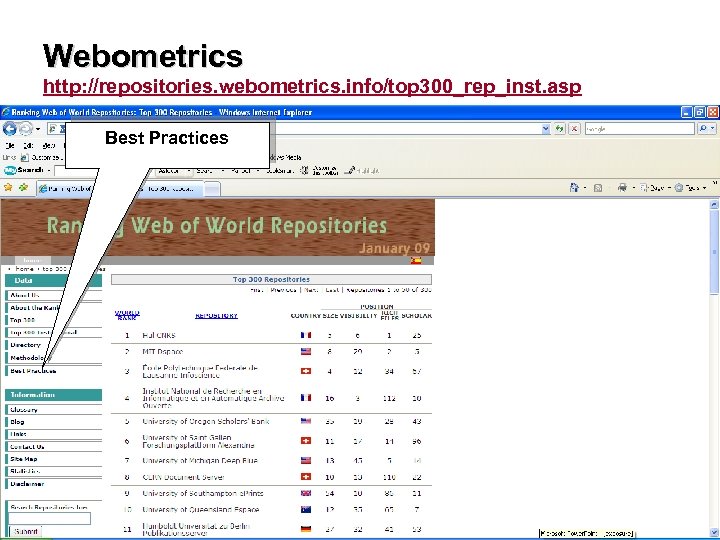Open Contact Us in the sidebar
Screen dimensions: 720x540
pyautogui.click(x=27, y=447)
